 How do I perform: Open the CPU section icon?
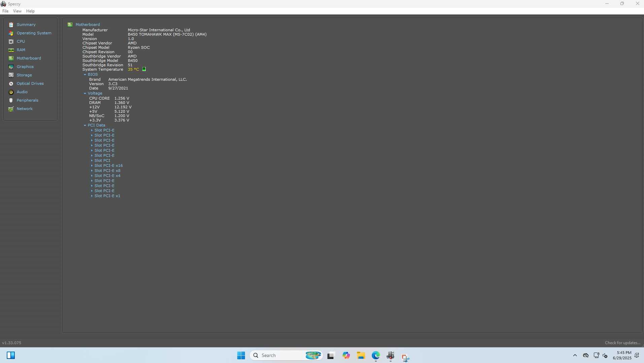(11, 41)
